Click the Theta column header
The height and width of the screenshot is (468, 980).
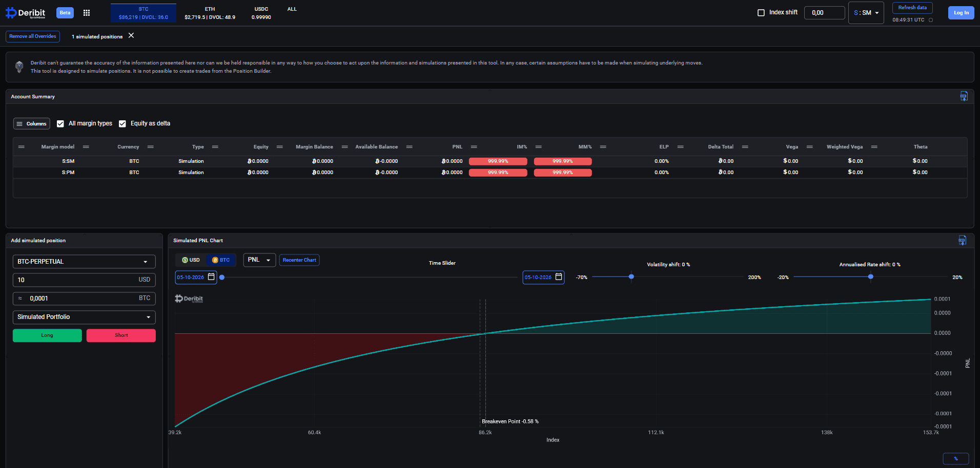(x=921, y=147)
